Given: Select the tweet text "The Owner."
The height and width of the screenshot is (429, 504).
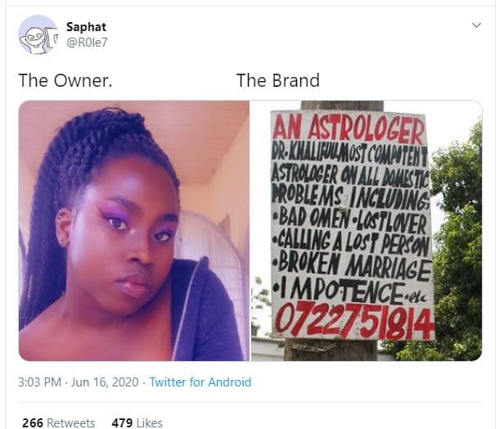Looking at the screenshot, I should [x=65, y=80].
